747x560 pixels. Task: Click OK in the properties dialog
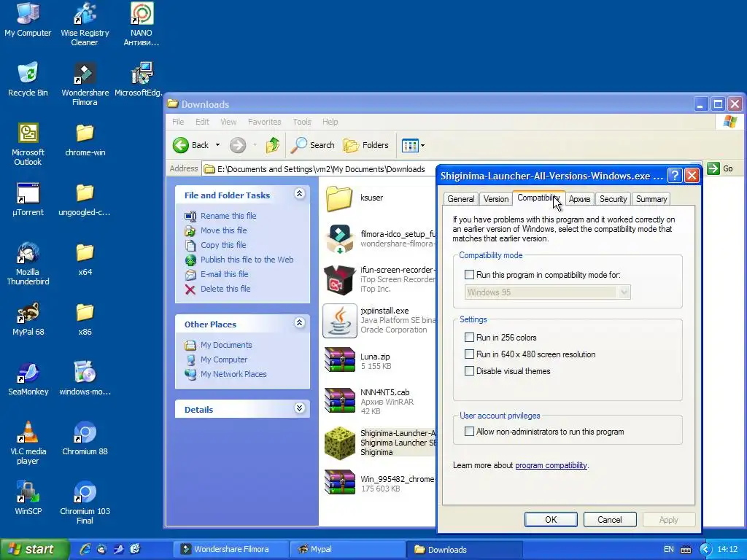coord(551,519)
